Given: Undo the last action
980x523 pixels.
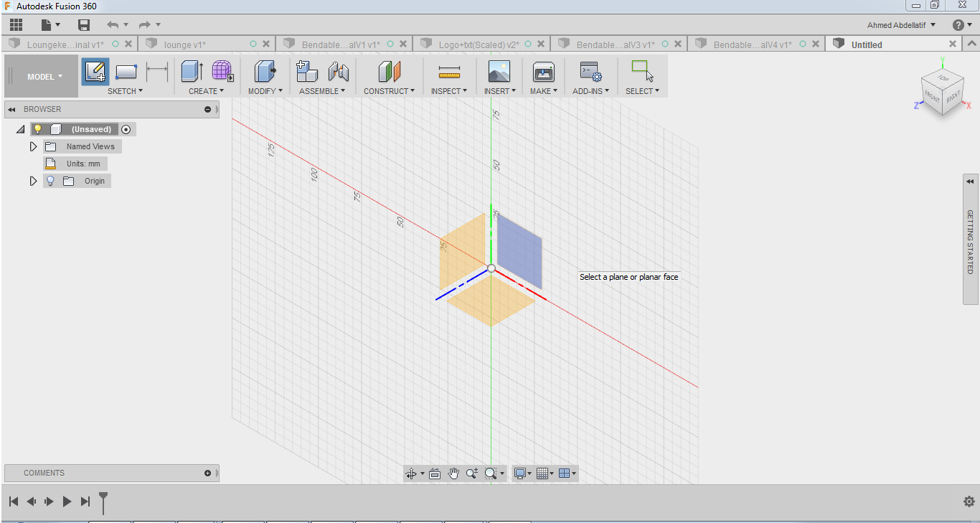Looking at the screenshot, I should click(113, 25).
